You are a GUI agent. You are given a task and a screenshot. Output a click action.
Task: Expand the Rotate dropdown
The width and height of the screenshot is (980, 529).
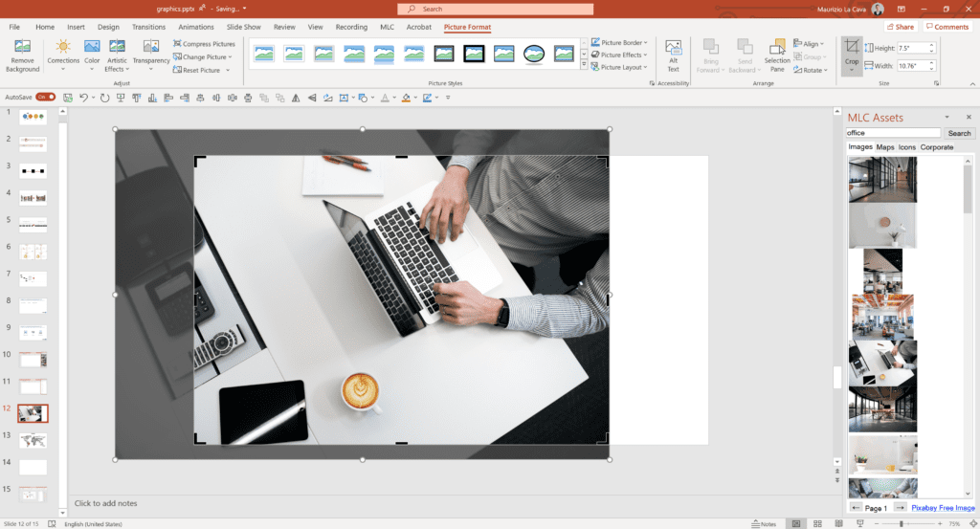click(x=813, y=70)
